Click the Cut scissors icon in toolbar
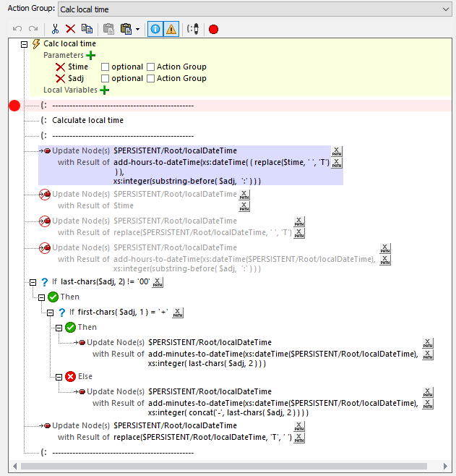This screenshot has height=476, width=456. click(54, 29)
